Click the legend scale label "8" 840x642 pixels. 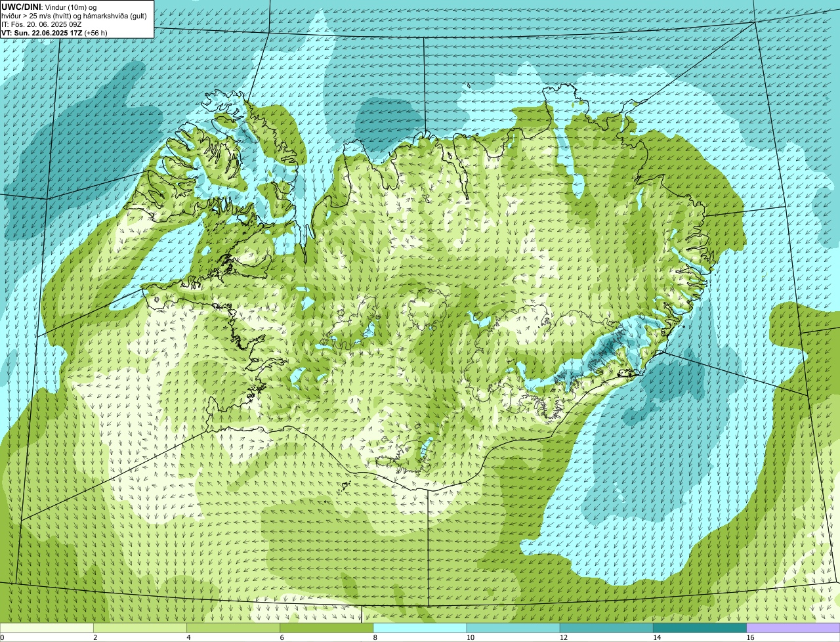pos(375,637)
